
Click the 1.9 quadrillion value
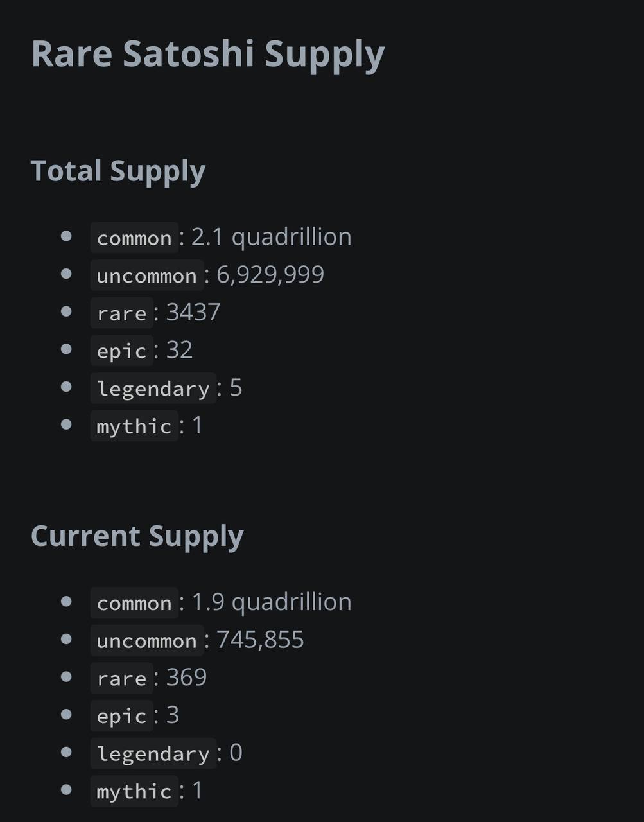[x=272, y=602]
